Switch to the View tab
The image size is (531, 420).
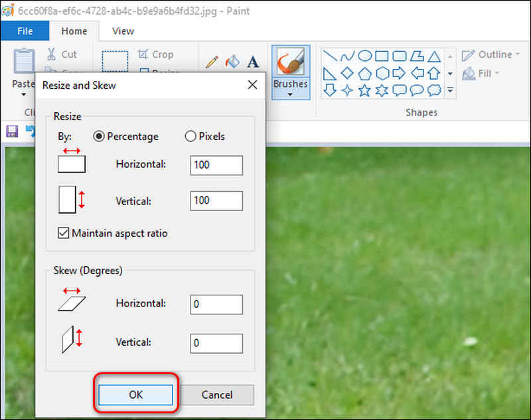(x=123, y=31)
